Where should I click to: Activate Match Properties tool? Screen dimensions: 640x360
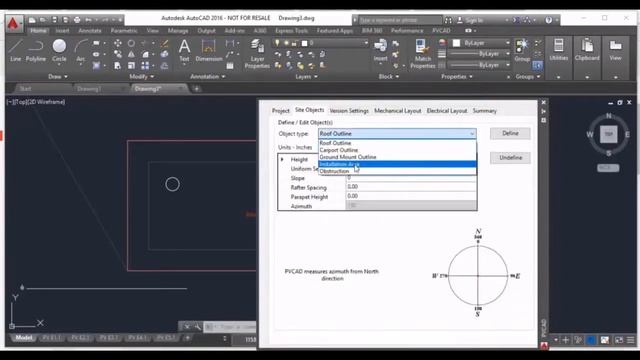(422, 54)
